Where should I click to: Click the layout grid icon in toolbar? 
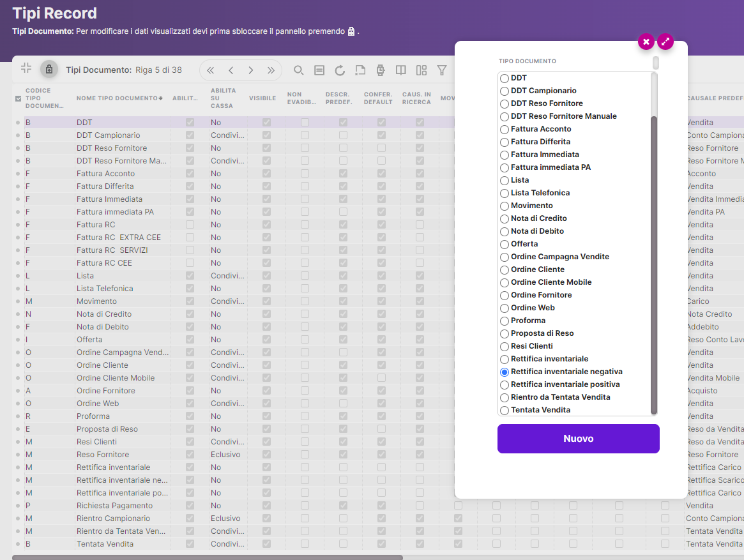421,70
